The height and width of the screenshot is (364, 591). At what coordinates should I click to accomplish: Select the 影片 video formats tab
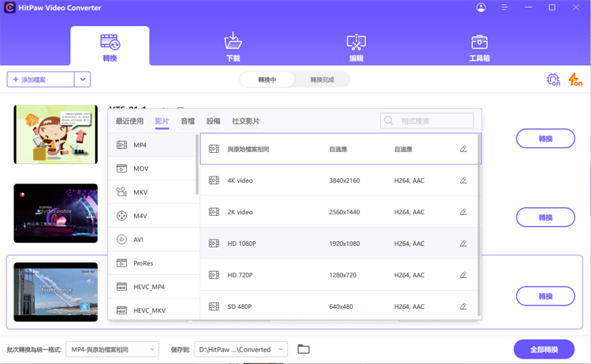click(162, 121)
